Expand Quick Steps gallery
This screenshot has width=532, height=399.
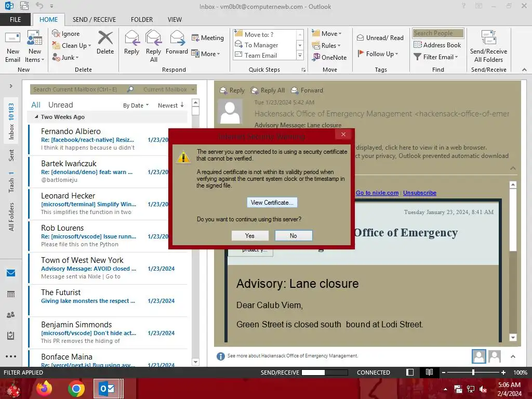coord(300,55)
